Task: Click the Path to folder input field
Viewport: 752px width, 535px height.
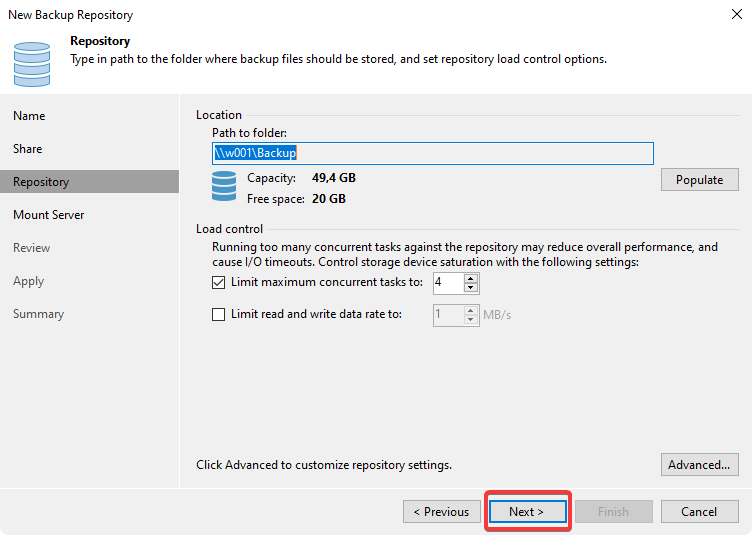Action: 432,153
